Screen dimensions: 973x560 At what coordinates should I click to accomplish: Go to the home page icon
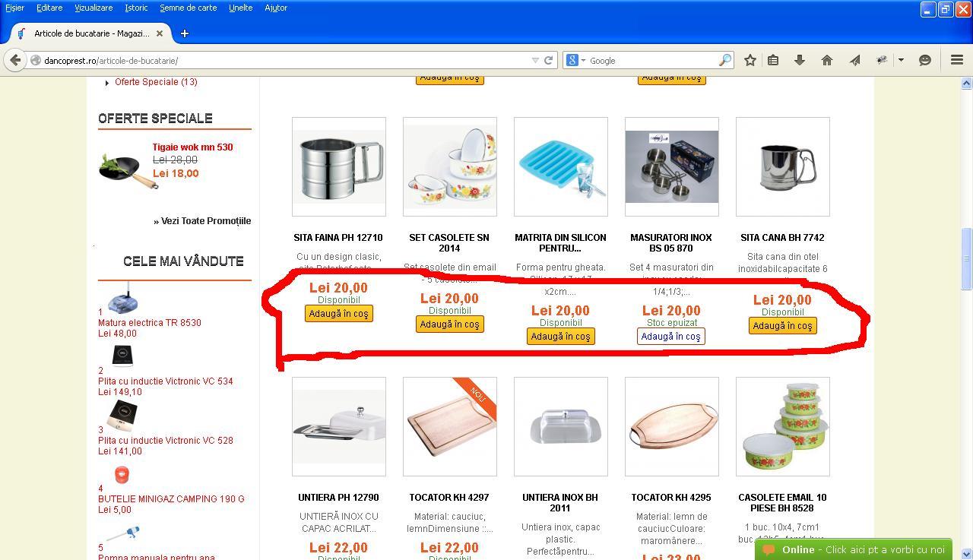(827, 60)
